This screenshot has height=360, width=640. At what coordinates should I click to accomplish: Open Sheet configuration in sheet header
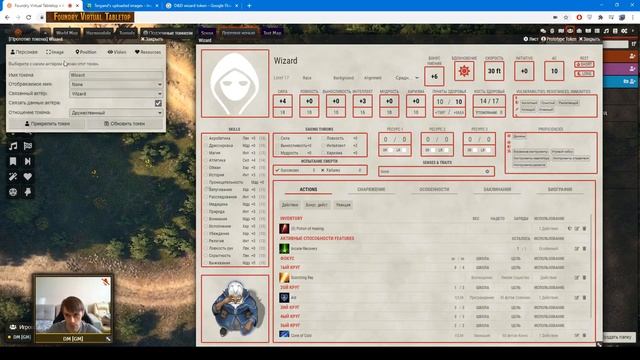point(531,39)
